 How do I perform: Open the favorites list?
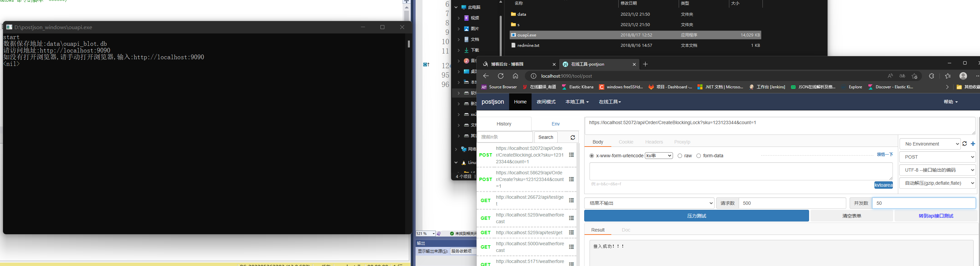[x=948, y=76]
